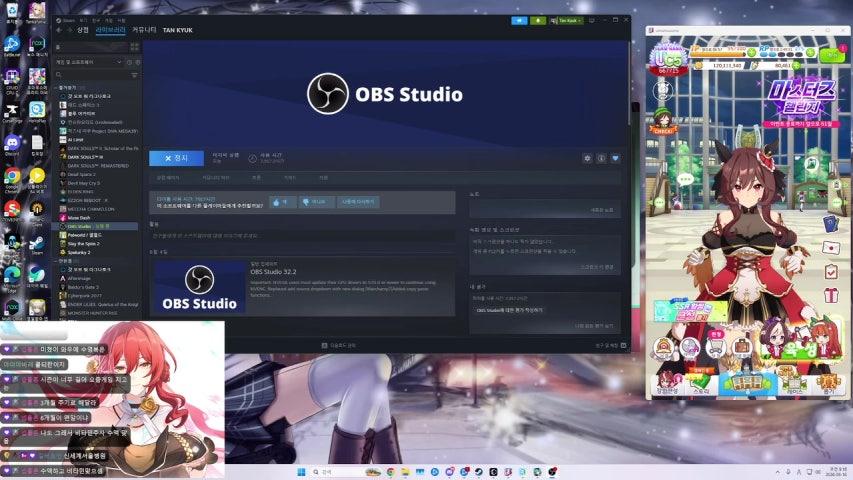Open Steam desktop shortcut icon
Viewport: 853px width, 480px height.
(x=37, y=245)
